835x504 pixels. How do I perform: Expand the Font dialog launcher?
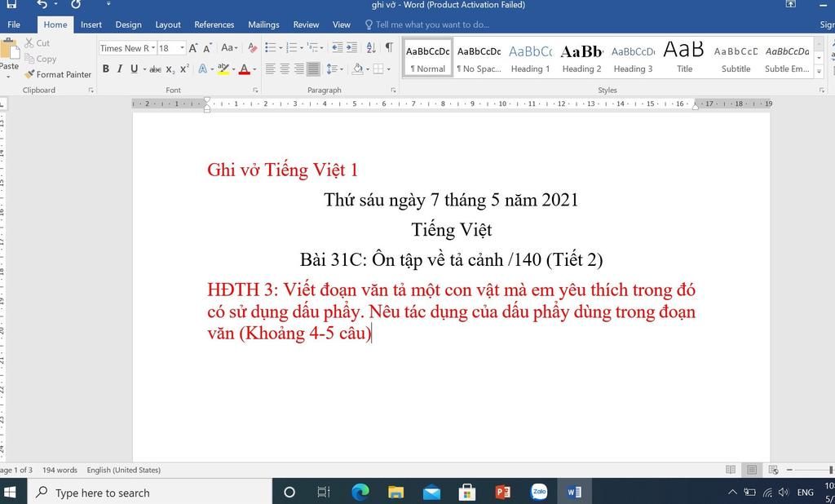[255, 91]
